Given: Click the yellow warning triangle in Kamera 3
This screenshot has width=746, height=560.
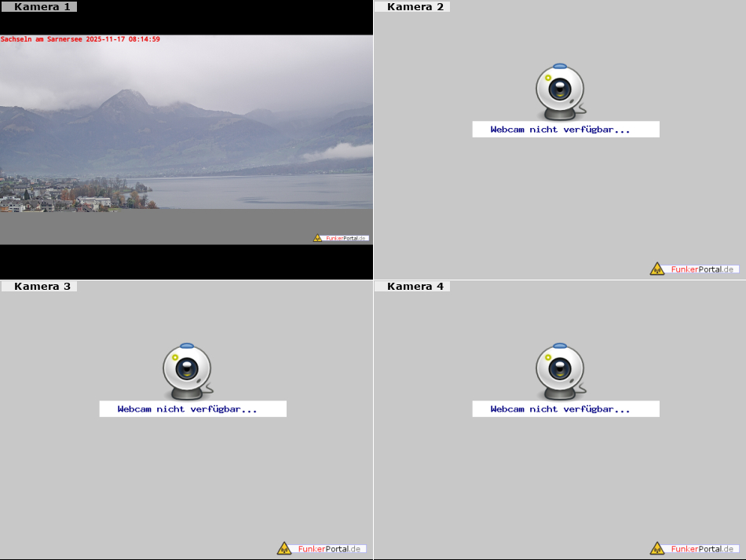Looking at the screenshot, I should [x=284, y=549].
